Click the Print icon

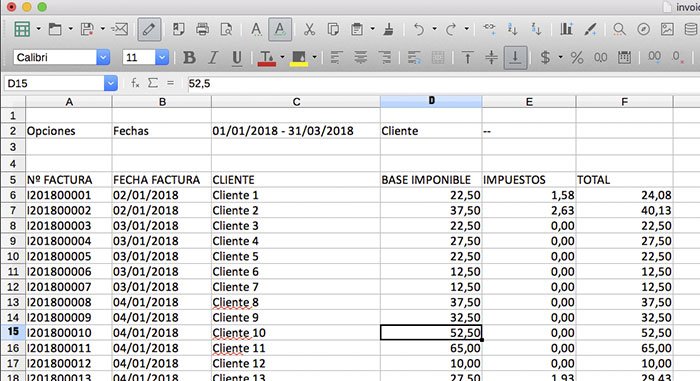tap(202, 29)
